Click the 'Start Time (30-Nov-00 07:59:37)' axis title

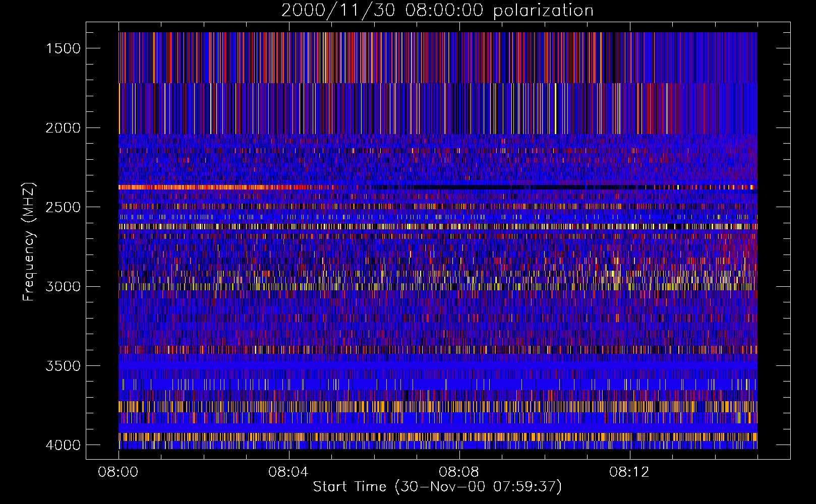click(437, 487)
